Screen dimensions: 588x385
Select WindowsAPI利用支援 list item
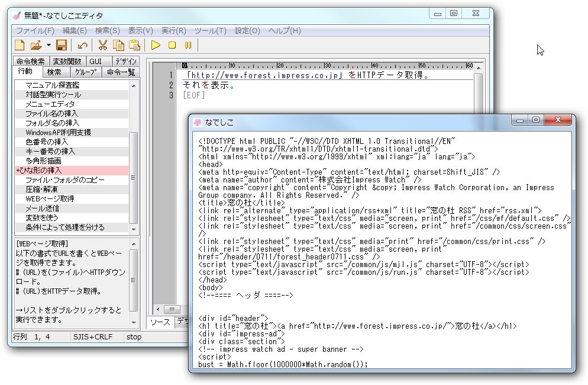[x=72, y=133]
